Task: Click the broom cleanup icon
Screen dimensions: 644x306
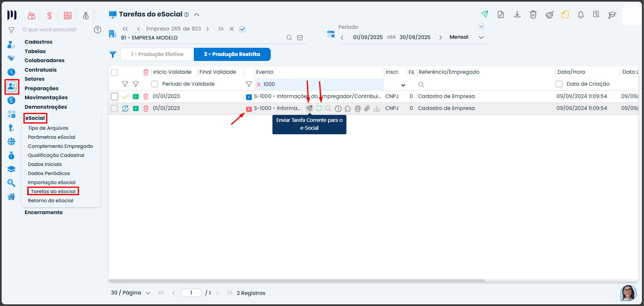Action: [549, 15]
